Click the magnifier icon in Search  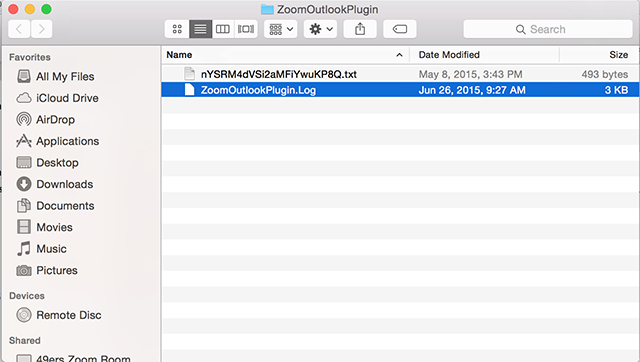(x=520, y=29)
